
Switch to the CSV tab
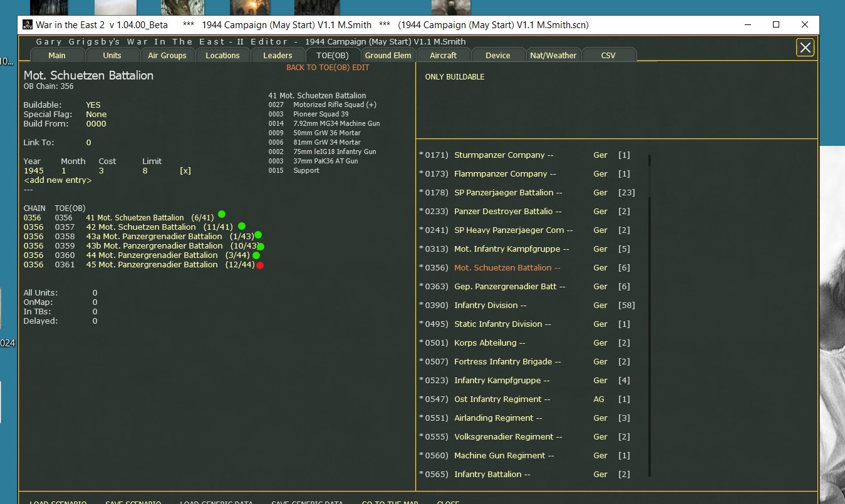[608, 55]
